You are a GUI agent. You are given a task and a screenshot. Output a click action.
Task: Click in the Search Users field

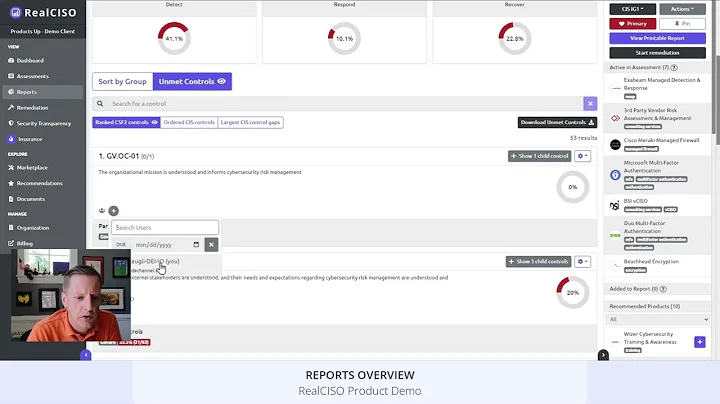(165, 227)
